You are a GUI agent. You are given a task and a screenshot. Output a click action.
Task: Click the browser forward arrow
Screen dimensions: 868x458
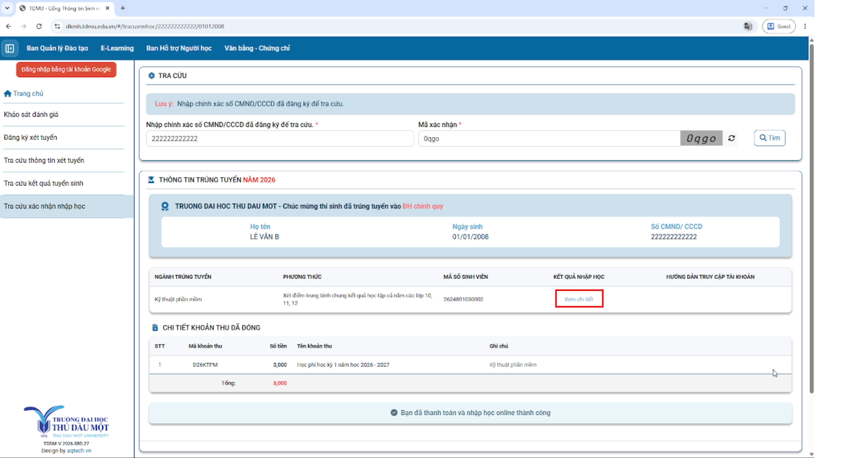click(x=24, y=26)
